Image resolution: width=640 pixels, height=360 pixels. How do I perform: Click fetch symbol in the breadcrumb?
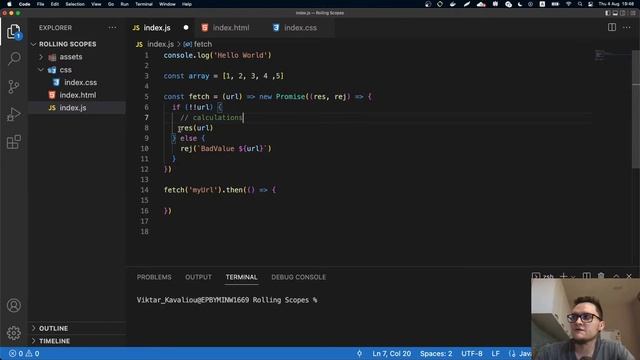[x=202, y=44]
